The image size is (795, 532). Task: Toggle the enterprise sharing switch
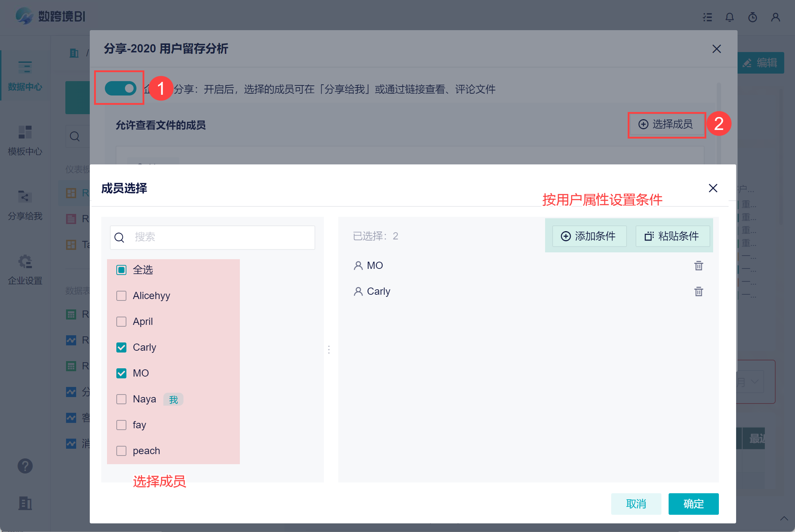[120, 88]
